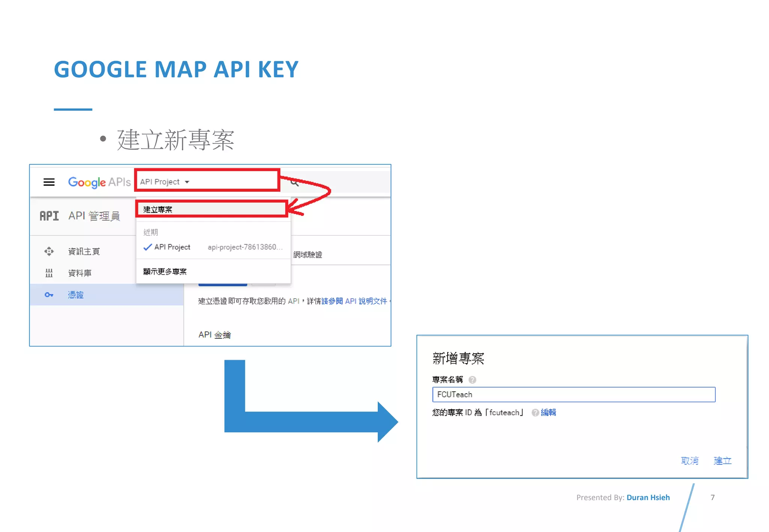
Task: Click the 專案名稱 input field containing FCUTeach
Action: click(x=574, y=395)
